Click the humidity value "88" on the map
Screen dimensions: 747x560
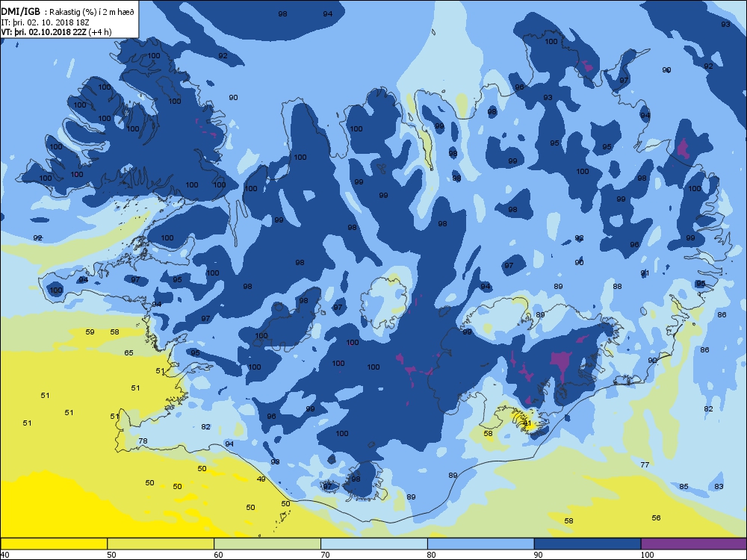pos(618,286)
